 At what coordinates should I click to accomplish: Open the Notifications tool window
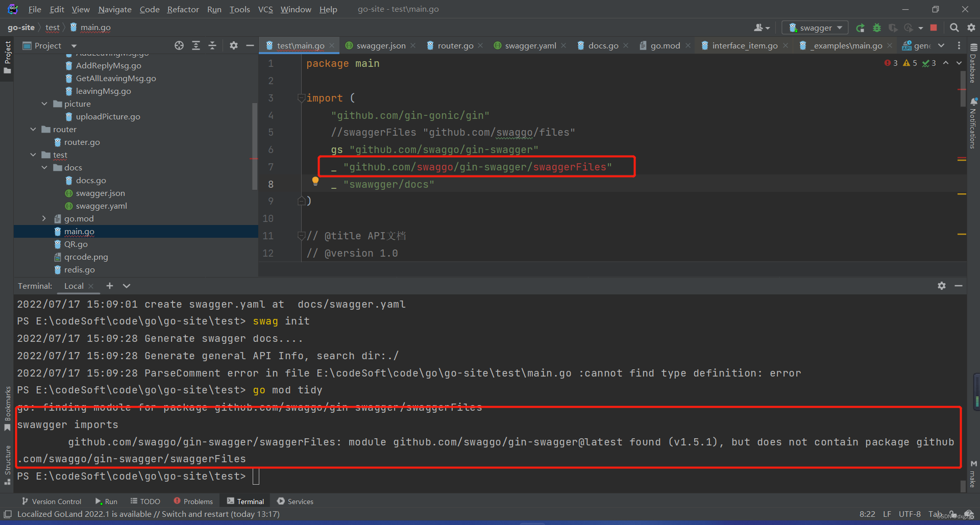(973, 123)
